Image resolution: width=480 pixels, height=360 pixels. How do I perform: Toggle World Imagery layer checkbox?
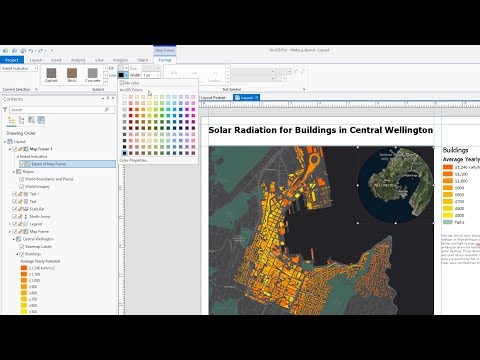[x=22, y=187]
